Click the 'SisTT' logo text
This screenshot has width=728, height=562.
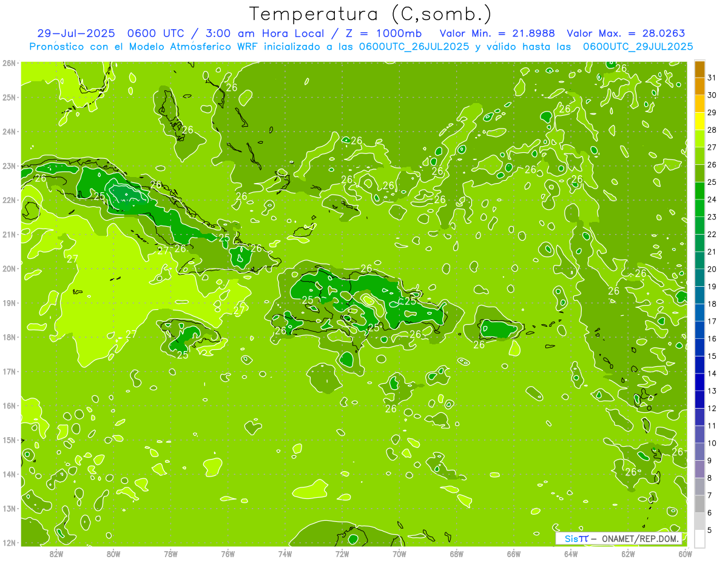coord(576,538)
